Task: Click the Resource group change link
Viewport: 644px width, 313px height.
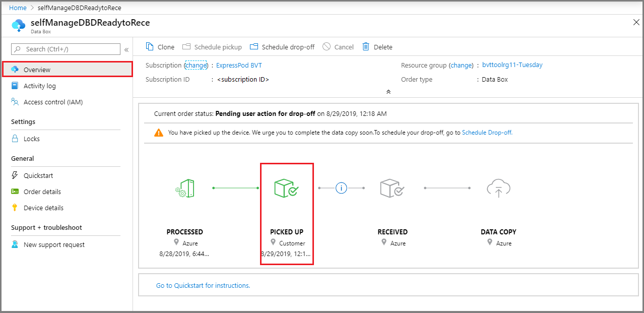Action: click(x=461, y=66)
